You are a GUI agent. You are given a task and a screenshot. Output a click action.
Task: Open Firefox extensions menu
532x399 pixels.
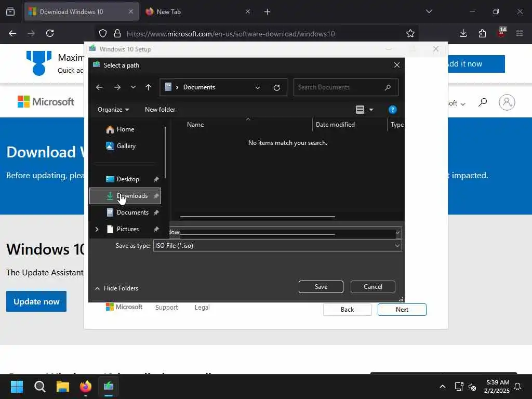point(482,33)
